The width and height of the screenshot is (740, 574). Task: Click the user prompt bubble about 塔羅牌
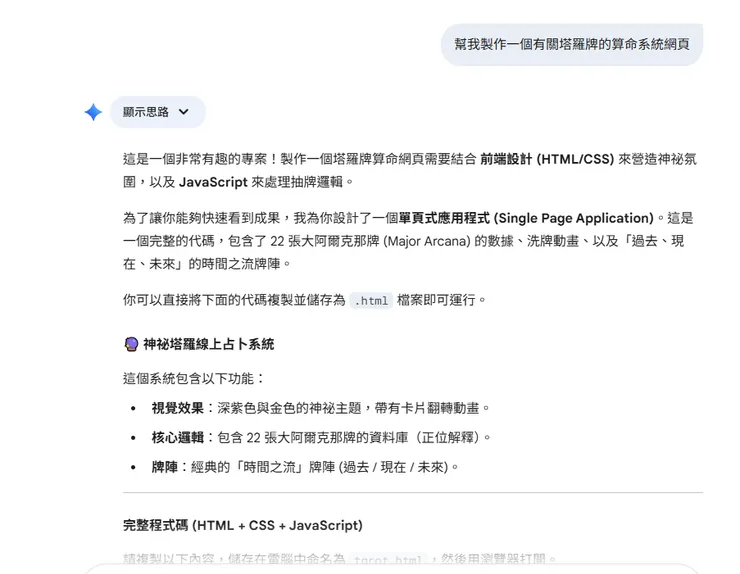(572, 44)
